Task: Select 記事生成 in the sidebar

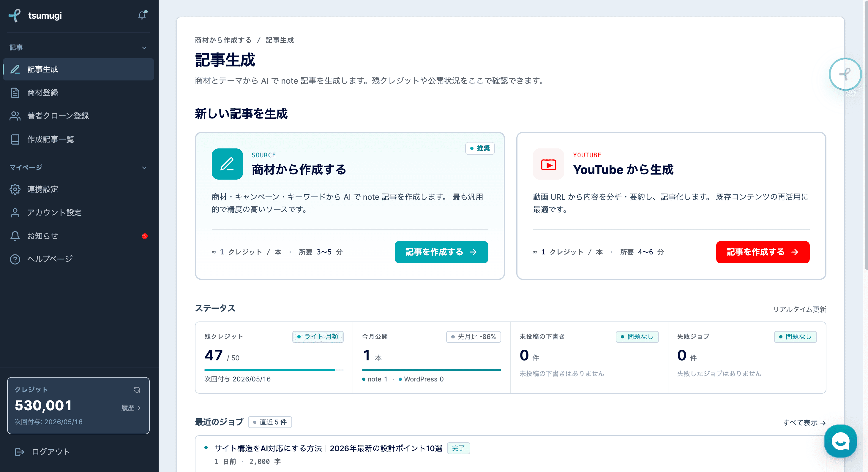Action: pos(78,69)
